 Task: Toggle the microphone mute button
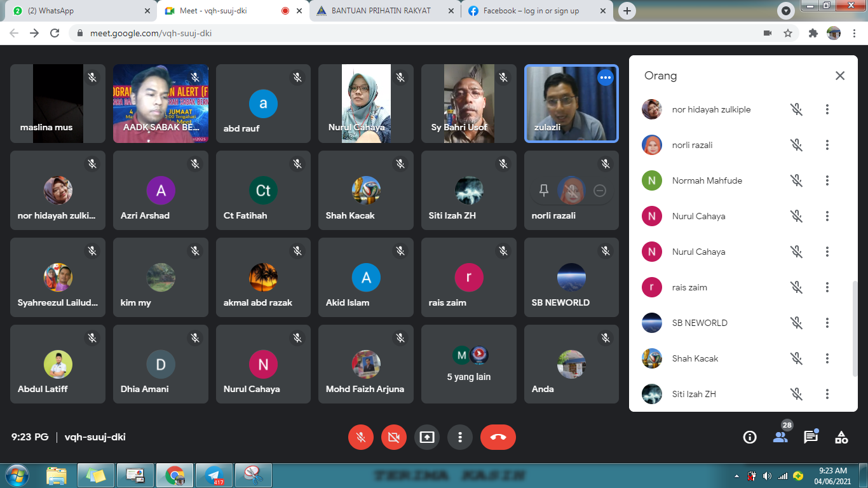tap(361, 437)
